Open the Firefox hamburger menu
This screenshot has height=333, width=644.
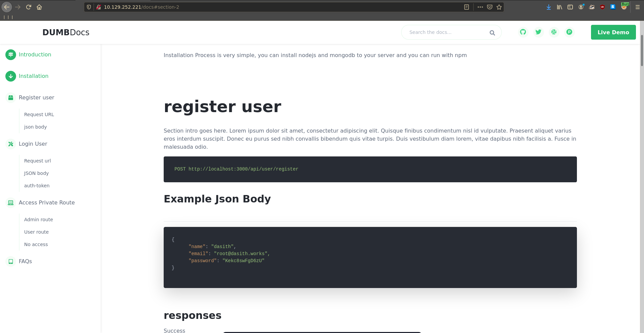coord(637,7)
